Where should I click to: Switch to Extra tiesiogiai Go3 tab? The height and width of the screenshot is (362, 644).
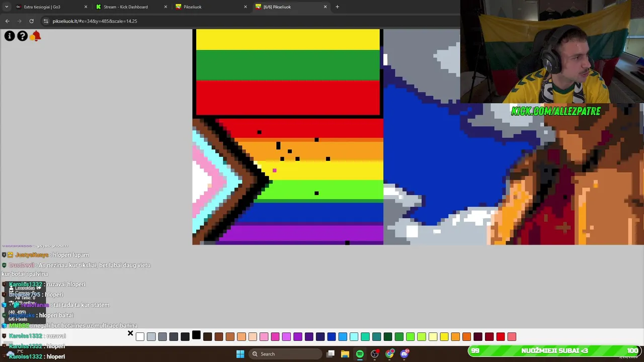(x=50, y=7)
